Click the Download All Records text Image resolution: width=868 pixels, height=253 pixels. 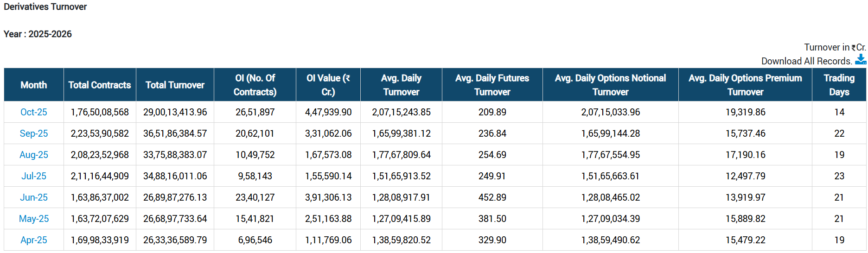point(806,61)
